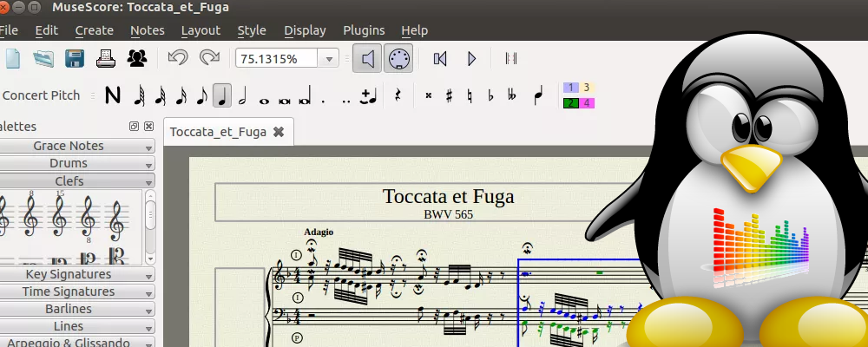Image resolution: width=868 pixels, height=347 pixels.
Task: Toggle the sound speaker button
Action: point(368,58)
